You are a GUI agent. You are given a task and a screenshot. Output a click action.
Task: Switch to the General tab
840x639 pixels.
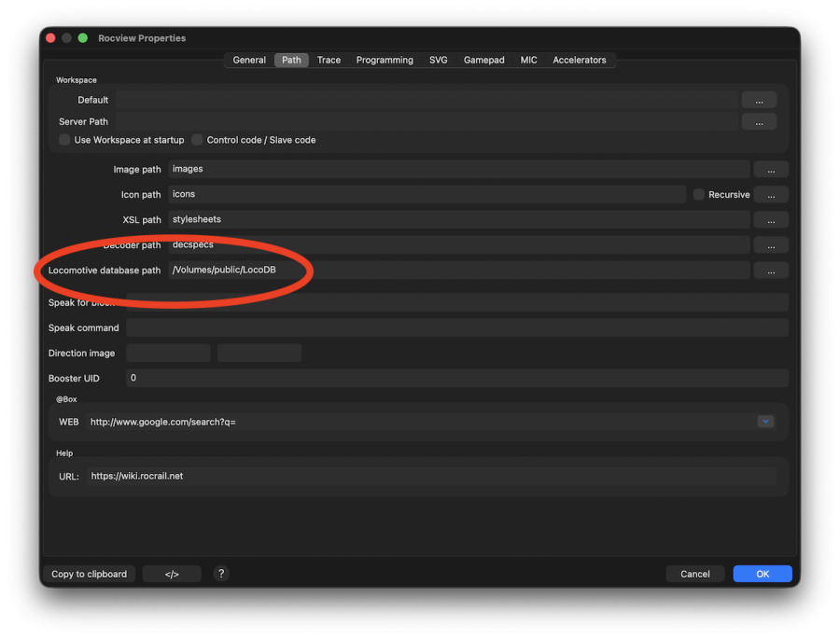(x=249, y=60)
